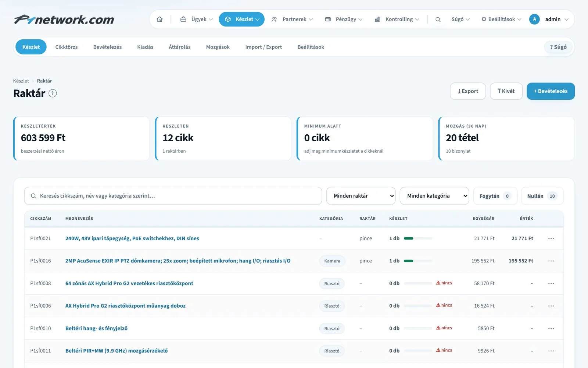This screenshot has height=368, width=588.
Task: Open the Beállítások sub-tab
Action: 311,47
